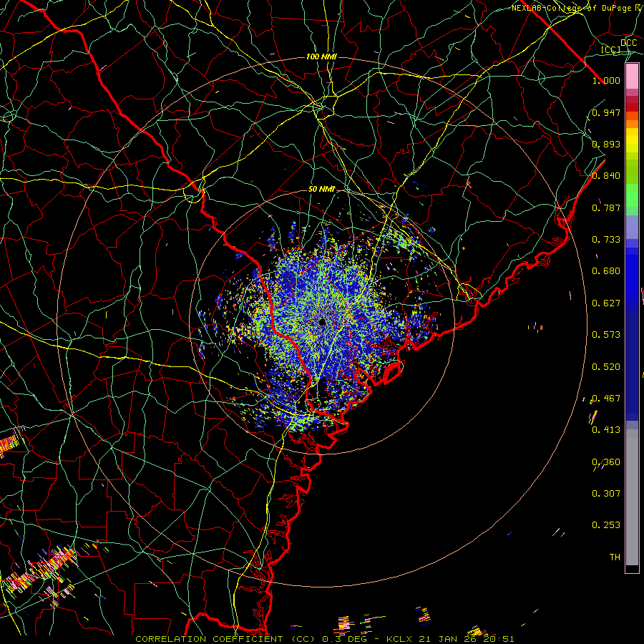Click the 0.680 legend value
Screen dimensions: 644x644
click(606, 271)
